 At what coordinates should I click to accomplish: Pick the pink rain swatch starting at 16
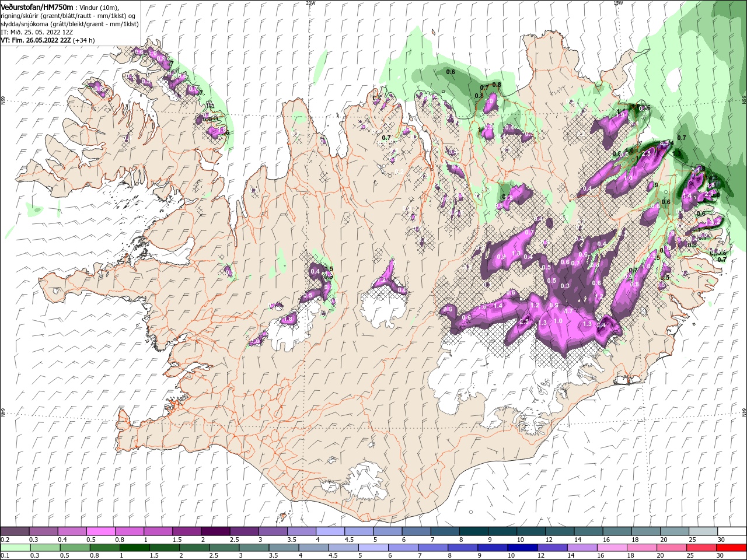611,548
